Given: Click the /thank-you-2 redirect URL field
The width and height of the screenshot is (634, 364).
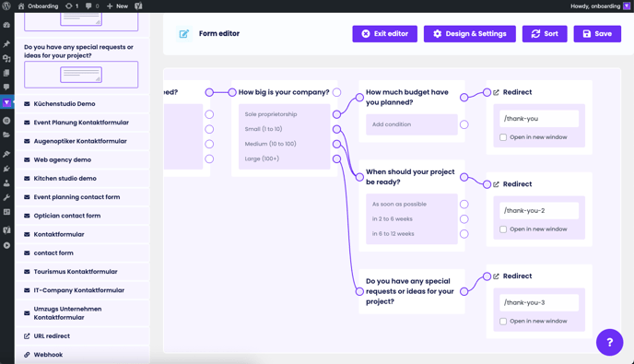Looking at the screenshot, I should [x=539, y=210].
